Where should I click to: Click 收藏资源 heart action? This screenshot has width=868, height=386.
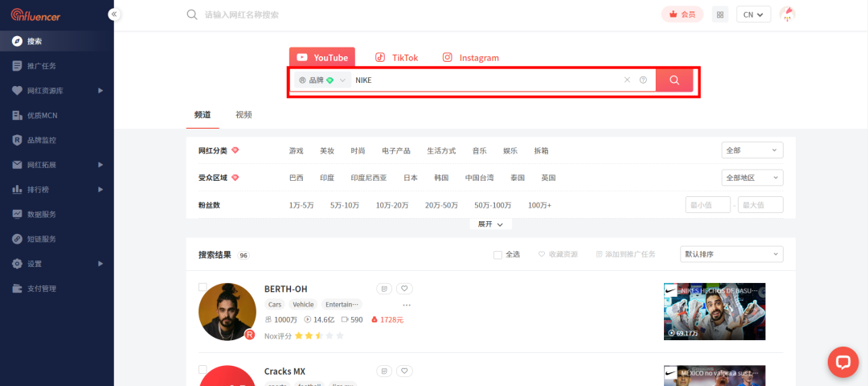[558, 254]
